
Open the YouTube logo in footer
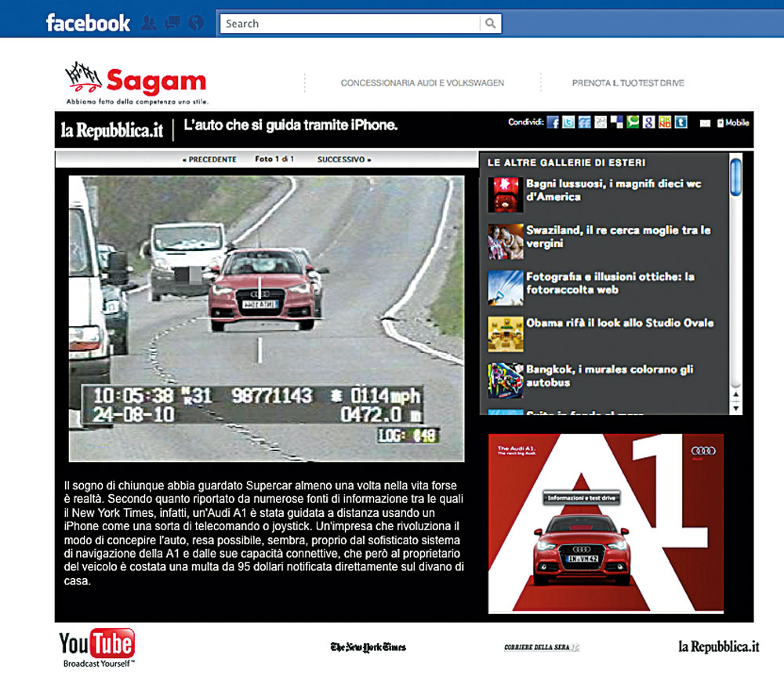click(x=97, y=648)
